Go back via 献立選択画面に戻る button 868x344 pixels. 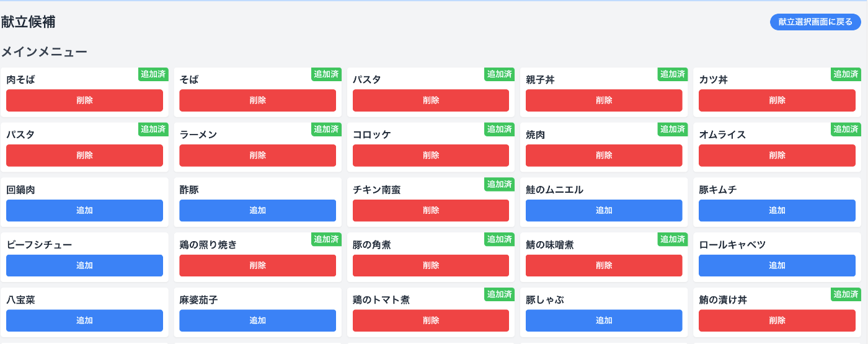[815, 22]
